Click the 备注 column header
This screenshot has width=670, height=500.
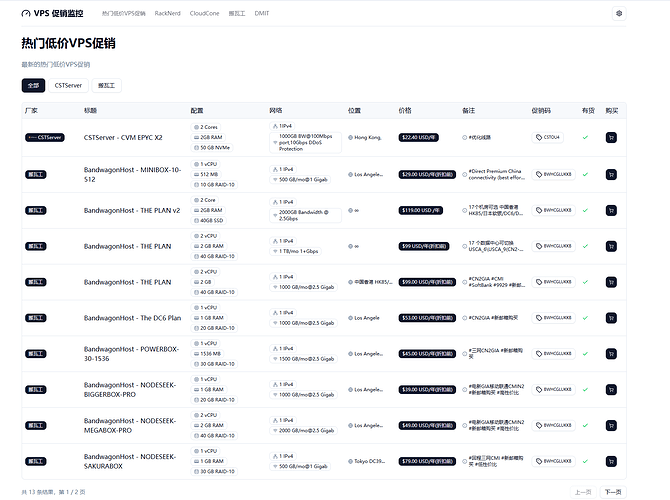coord(468,110)
